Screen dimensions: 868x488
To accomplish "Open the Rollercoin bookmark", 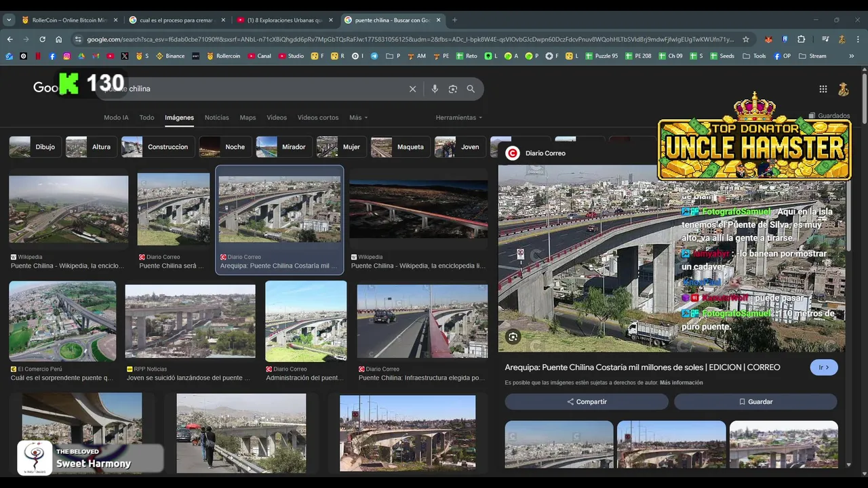I will pyautogui.click(x=224, y=56).
